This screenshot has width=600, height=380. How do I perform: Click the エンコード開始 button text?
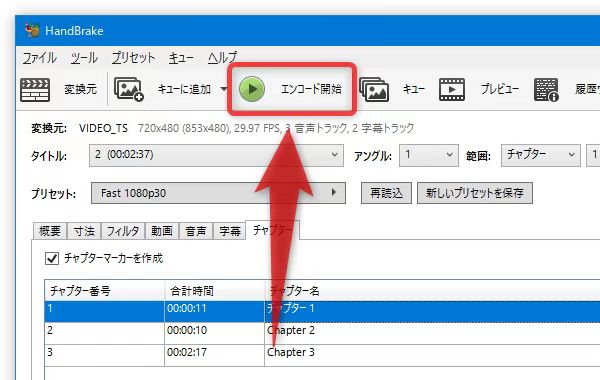coord(311,89)
